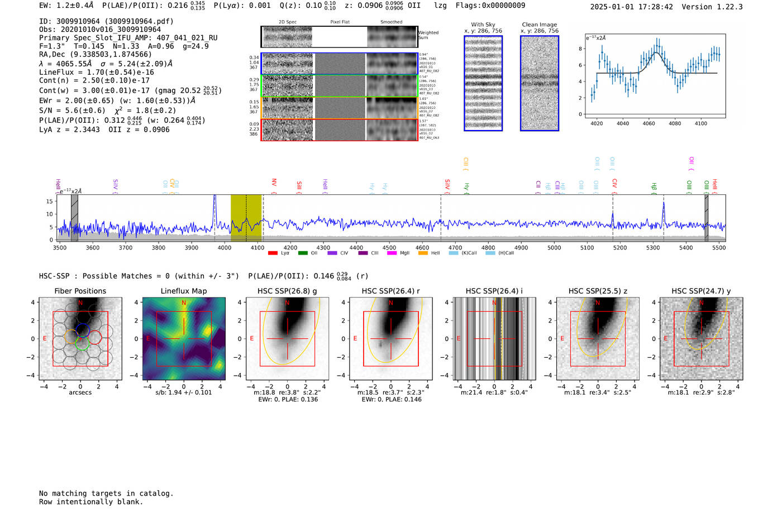
Task: Click the 'EWr = 2.00(±0.65)' text
Action: pyautogui.click(x=77, y=100)
